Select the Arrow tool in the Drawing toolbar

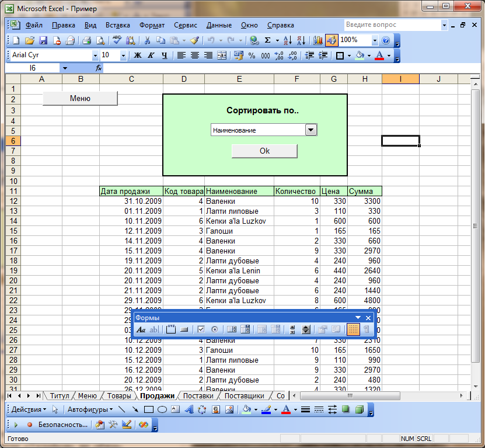pos(135,409)
